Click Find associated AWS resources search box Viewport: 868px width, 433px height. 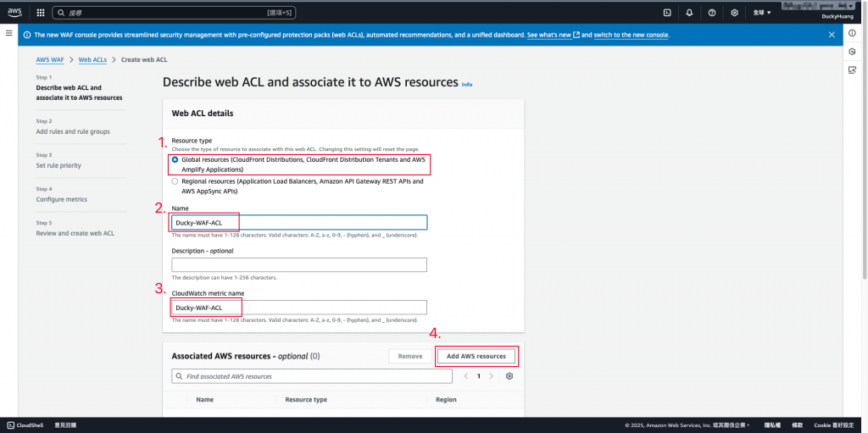[x=312, y=376]
